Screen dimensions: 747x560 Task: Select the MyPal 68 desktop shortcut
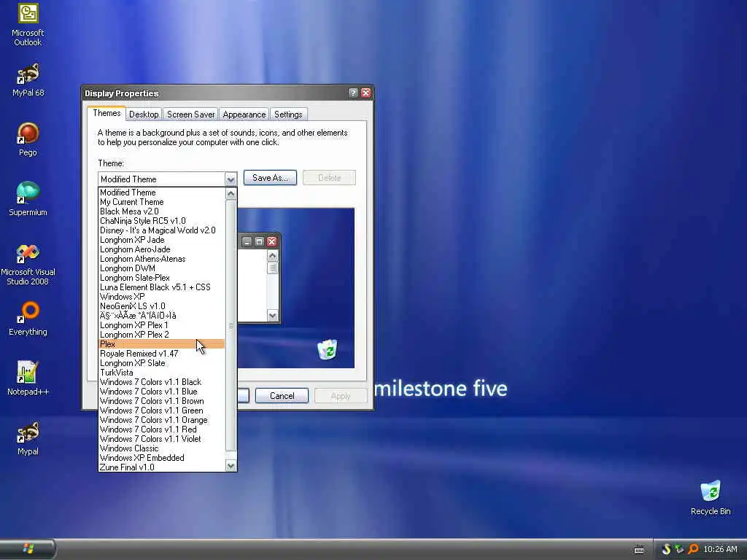pos(28,80)
